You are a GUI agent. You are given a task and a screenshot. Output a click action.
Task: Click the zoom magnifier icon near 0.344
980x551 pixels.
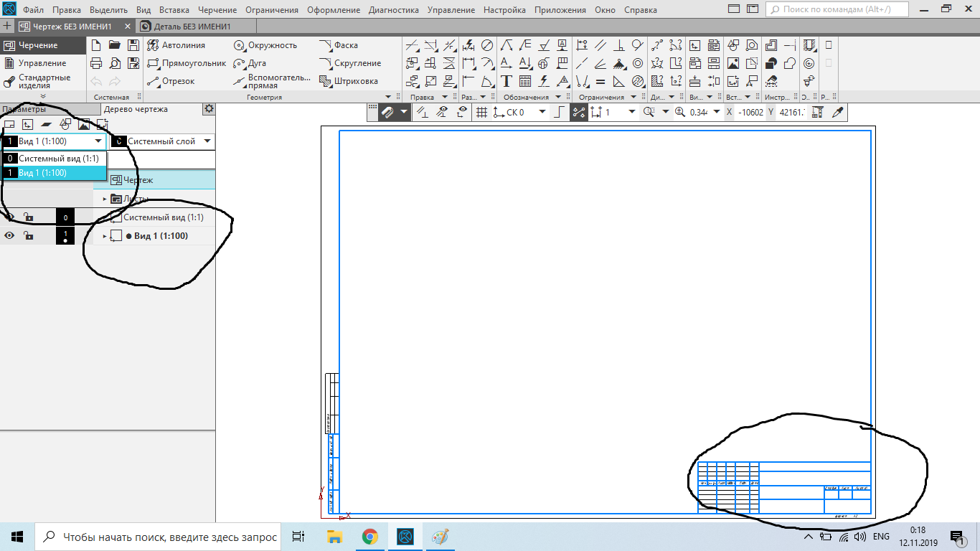click(680, 113)
